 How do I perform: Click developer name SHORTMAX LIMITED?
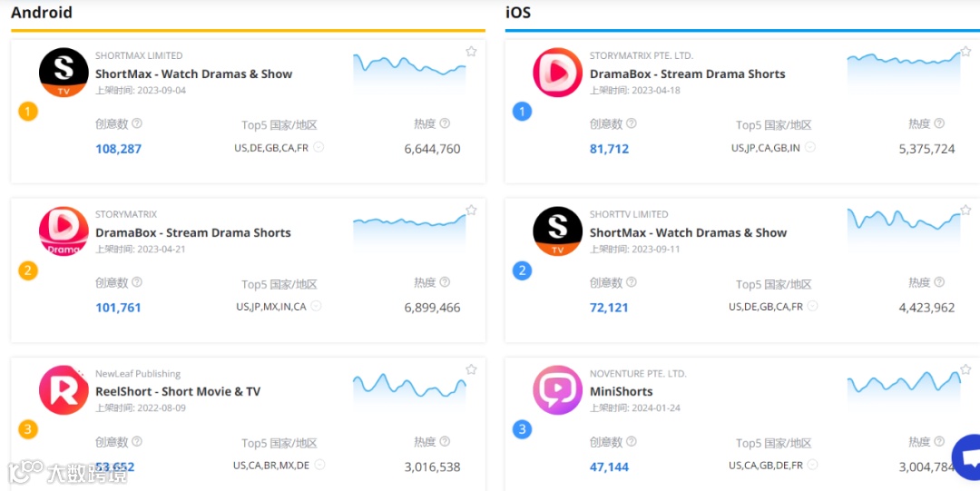pos(139,55)
